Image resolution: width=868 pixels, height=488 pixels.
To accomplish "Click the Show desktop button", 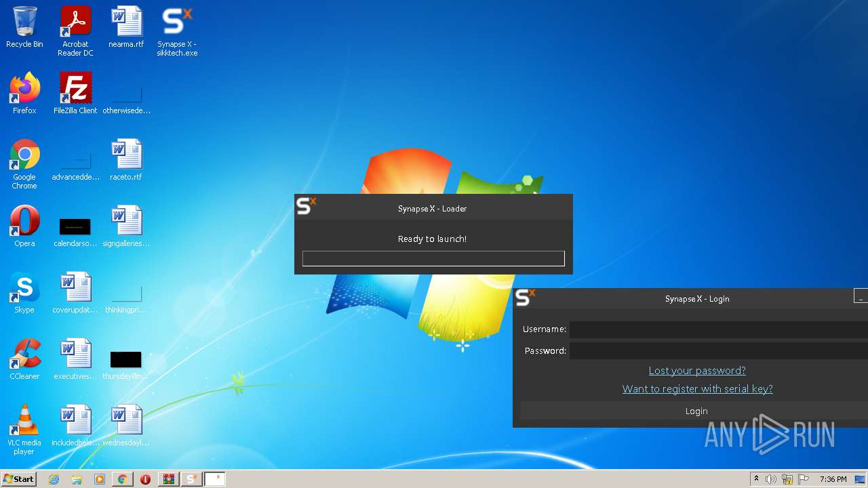I will (x=860, y=479).
